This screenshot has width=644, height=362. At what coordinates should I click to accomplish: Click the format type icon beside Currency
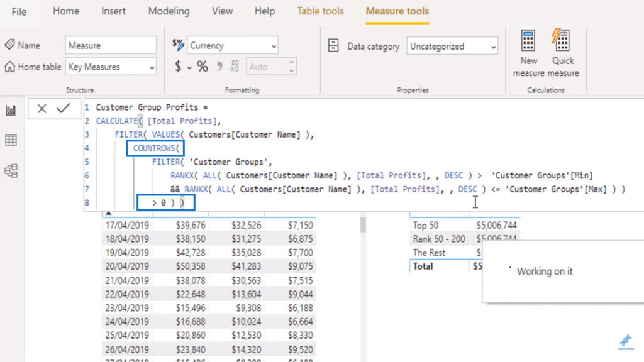point(178,45)
